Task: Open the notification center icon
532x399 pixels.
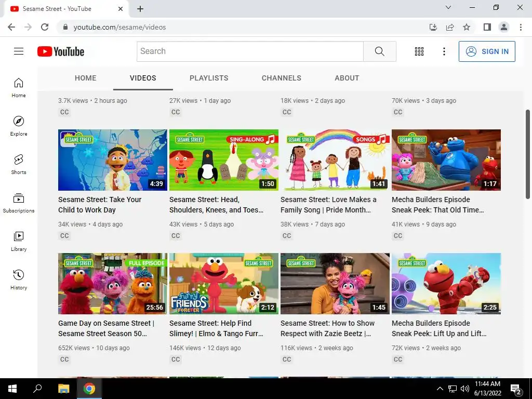Action: click(516, 390)
